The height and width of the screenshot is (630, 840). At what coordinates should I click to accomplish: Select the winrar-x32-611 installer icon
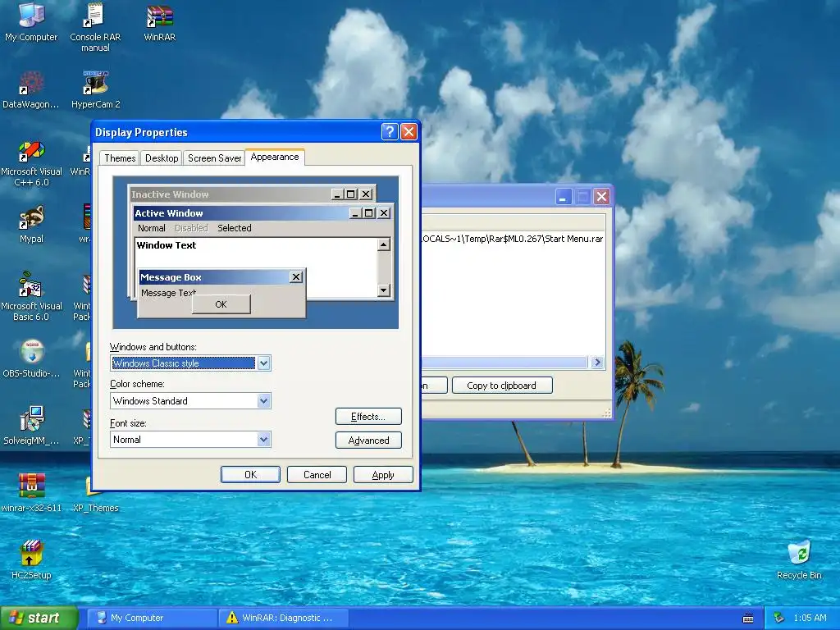pyautogui.click(x=31, y=493)
